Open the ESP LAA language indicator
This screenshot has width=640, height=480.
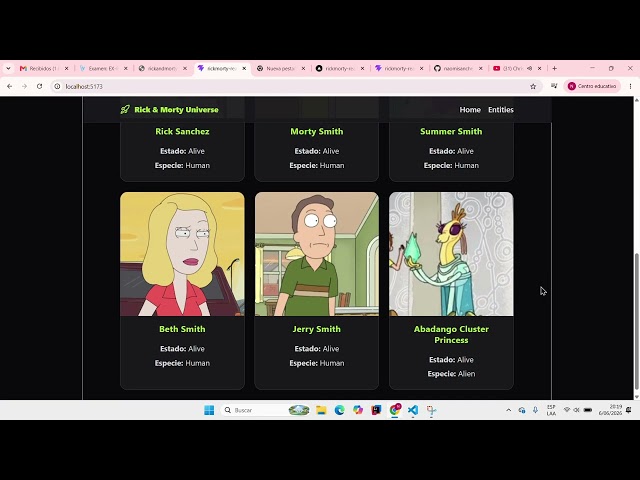(x=551, y=410)
